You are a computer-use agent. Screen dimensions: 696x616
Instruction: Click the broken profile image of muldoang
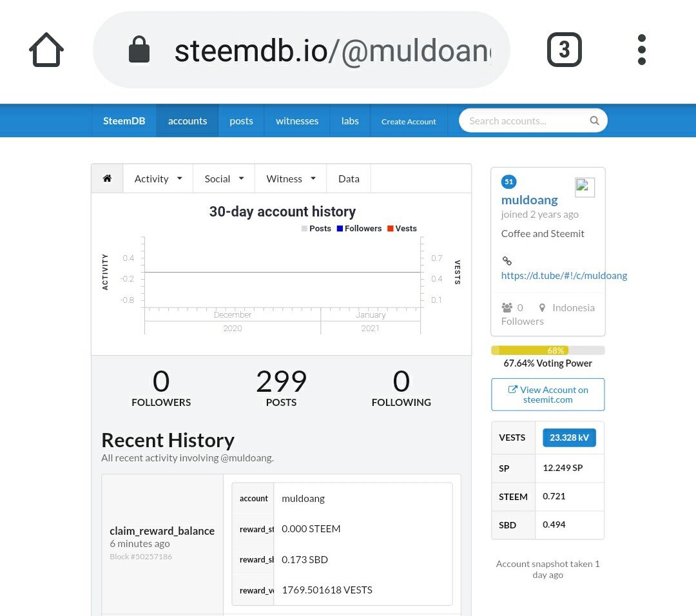[x=585, y=187]
